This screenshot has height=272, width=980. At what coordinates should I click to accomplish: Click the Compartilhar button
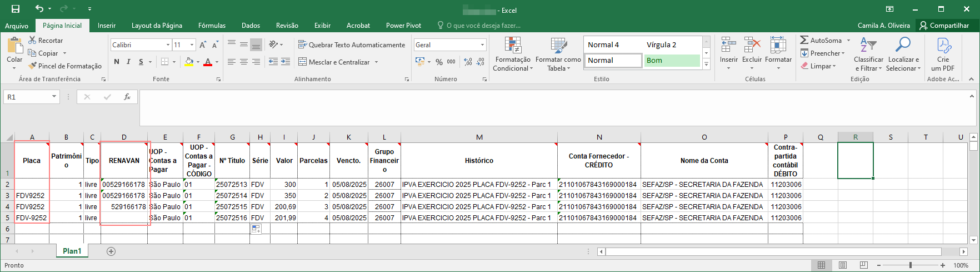(944, 26)
